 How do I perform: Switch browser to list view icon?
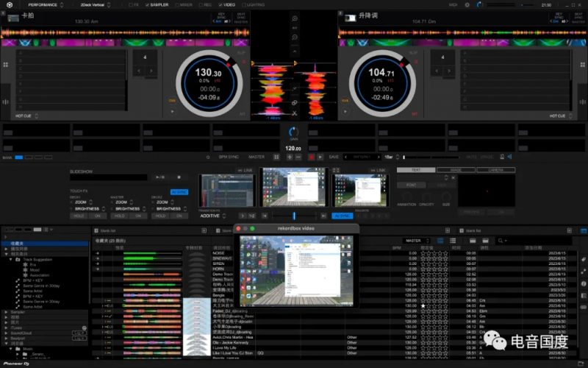coord(453,241)
